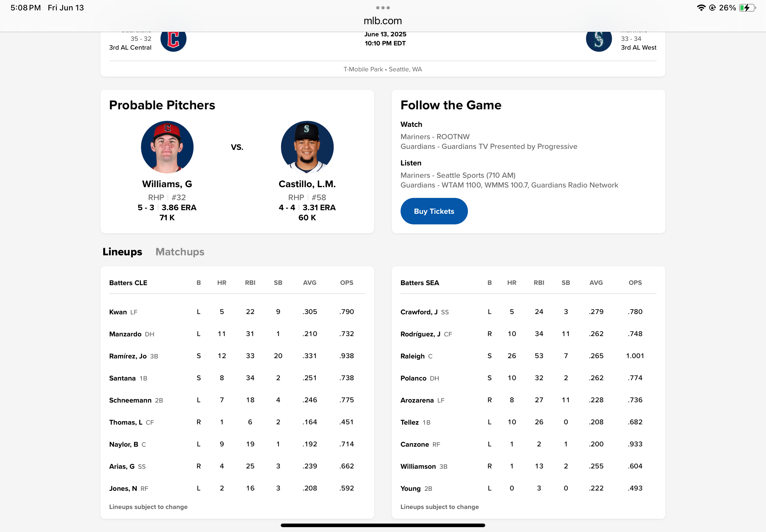Open the three-dot multitasking menu

(x=382, y=8)
